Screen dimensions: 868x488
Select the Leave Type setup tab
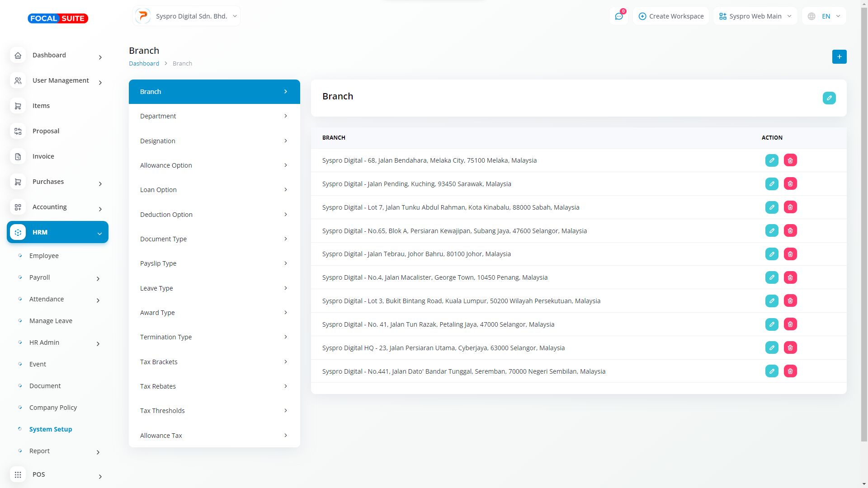pyautogui.click(x=214, y=288)
